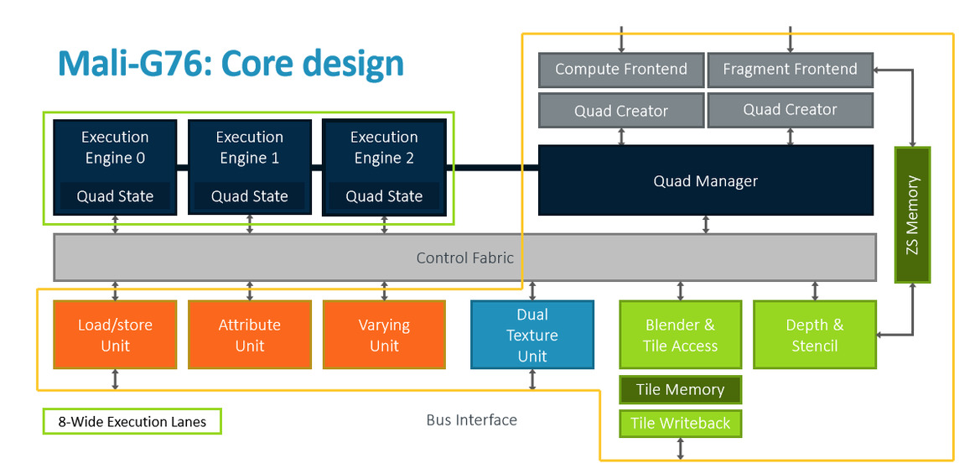This screenshot has height=474, width=980.
Task: Select the Compute Frontend box
Action: pos(621,70)
